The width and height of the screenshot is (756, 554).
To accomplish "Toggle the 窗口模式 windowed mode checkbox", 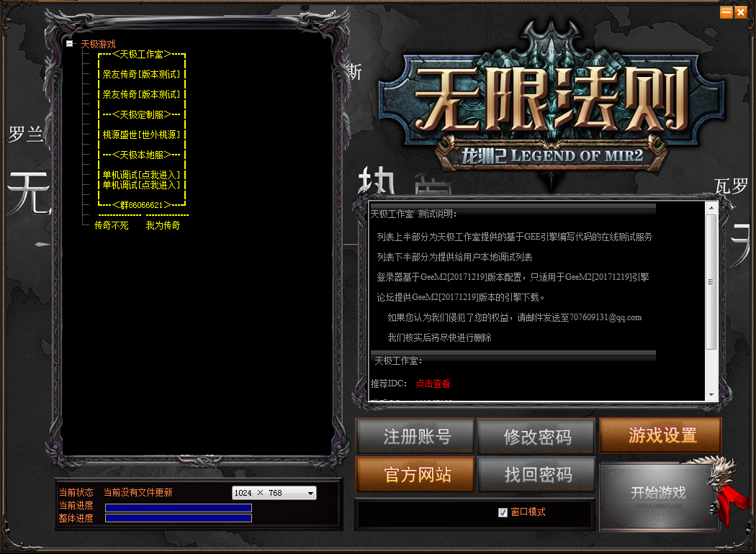I will click(x=503, y=512).
